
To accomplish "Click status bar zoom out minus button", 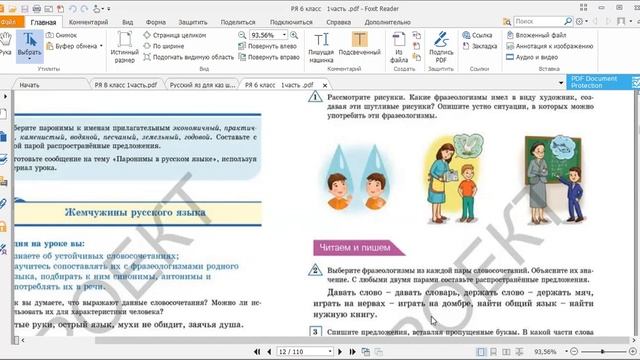I will click(574, 351).
